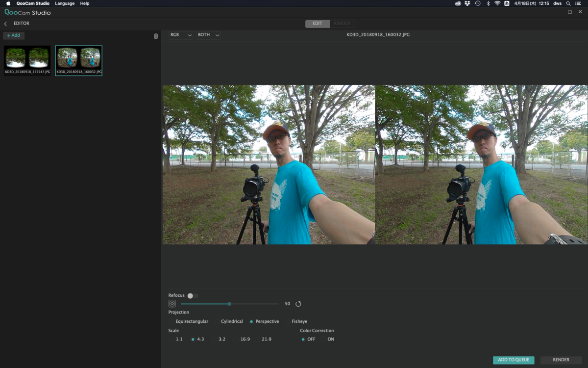Click the EDITOR label
Viewport: 588px width, 368px height.
click(x=22, y=24)
